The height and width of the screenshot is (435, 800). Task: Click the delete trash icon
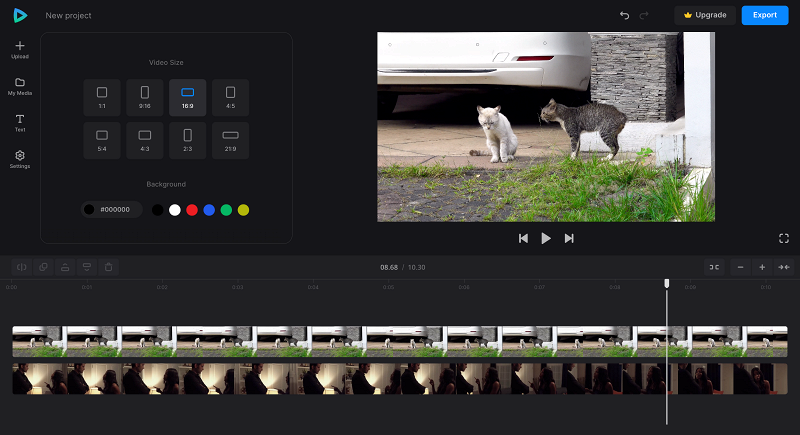click(x=109, y=267)
